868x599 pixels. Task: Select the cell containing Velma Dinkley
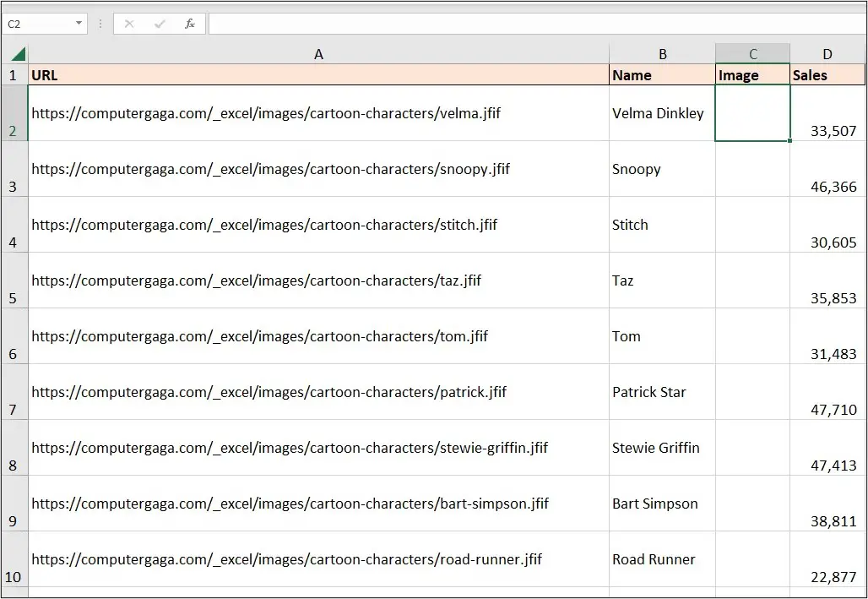(662, 113)
